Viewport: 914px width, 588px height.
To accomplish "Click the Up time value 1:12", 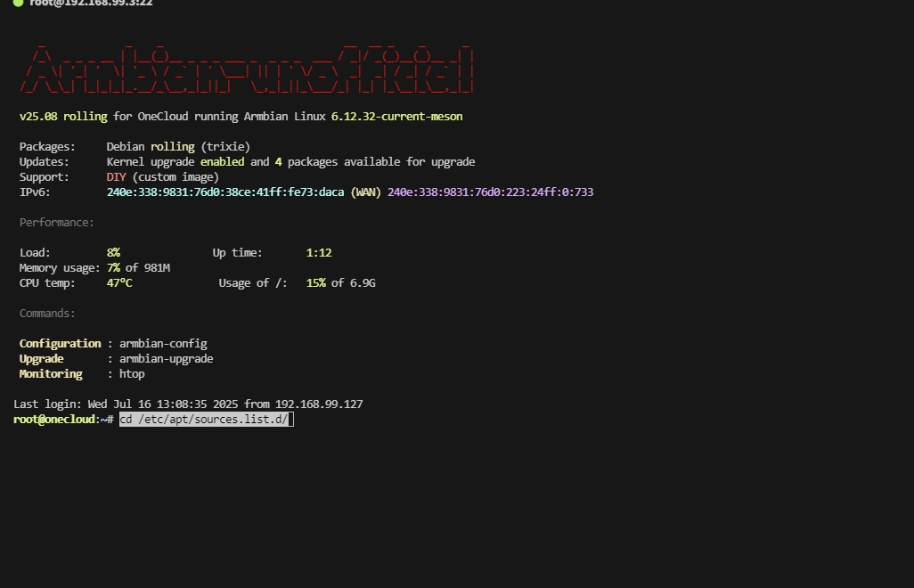I will (x=319, y=252).
